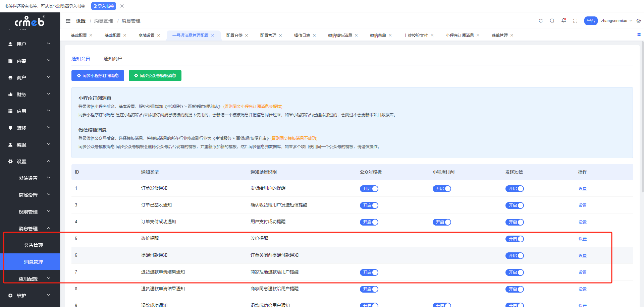
Task: Dismiss the bookmark import bar
Action: pos(122,6)
